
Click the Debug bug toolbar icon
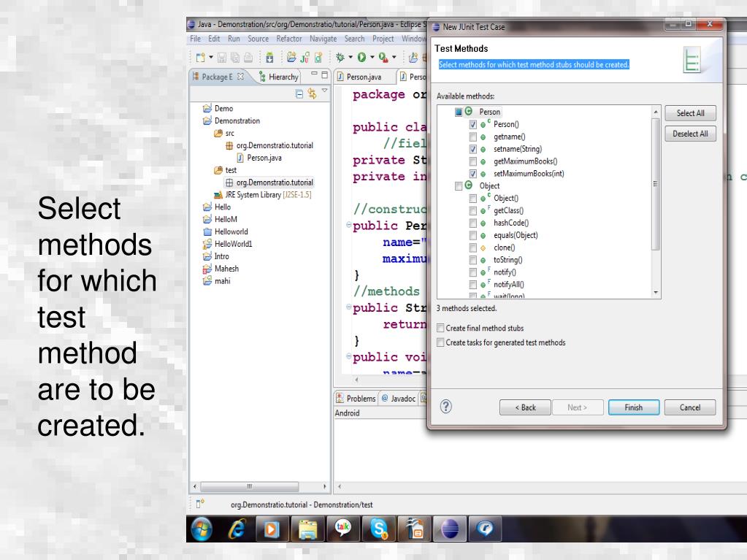coord(340,58)
